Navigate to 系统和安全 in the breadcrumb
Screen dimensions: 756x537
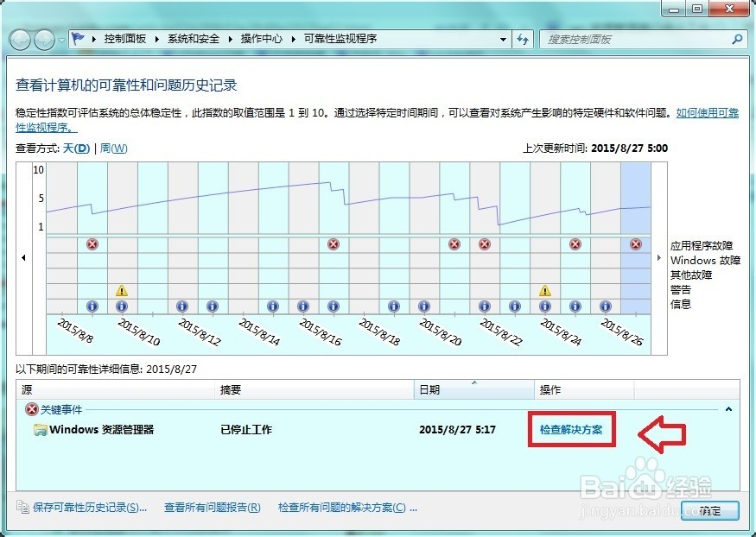coord(194,39)
